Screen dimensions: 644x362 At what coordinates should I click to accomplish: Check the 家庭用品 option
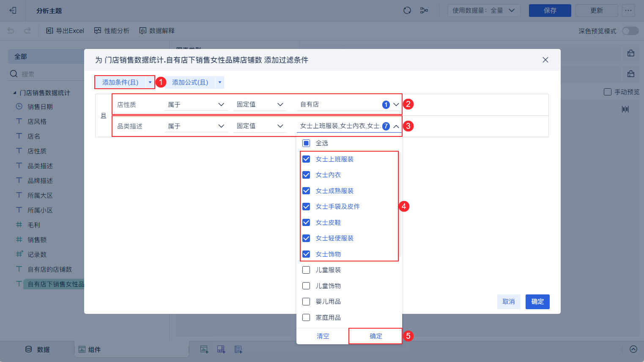tap(306, 318)
